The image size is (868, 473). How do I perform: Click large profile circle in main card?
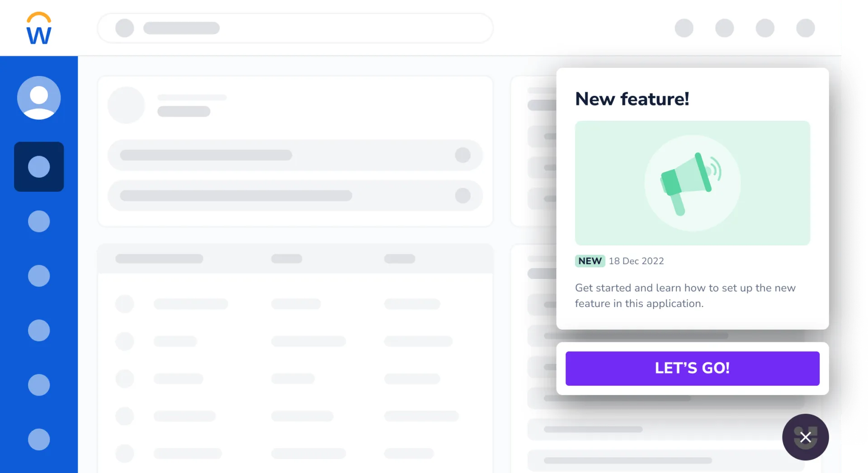tap(126, 105)
